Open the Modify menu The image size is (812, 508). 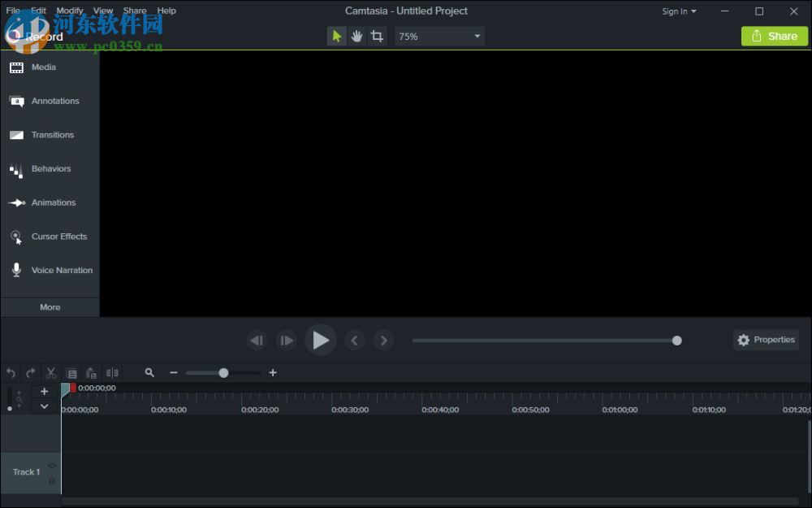(x=70, y=11)
